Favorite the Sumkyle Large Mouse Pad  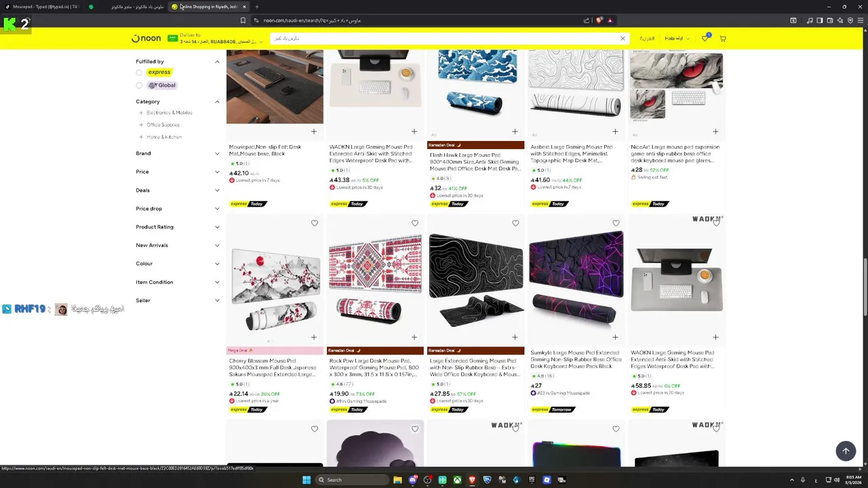click(616, 223)
